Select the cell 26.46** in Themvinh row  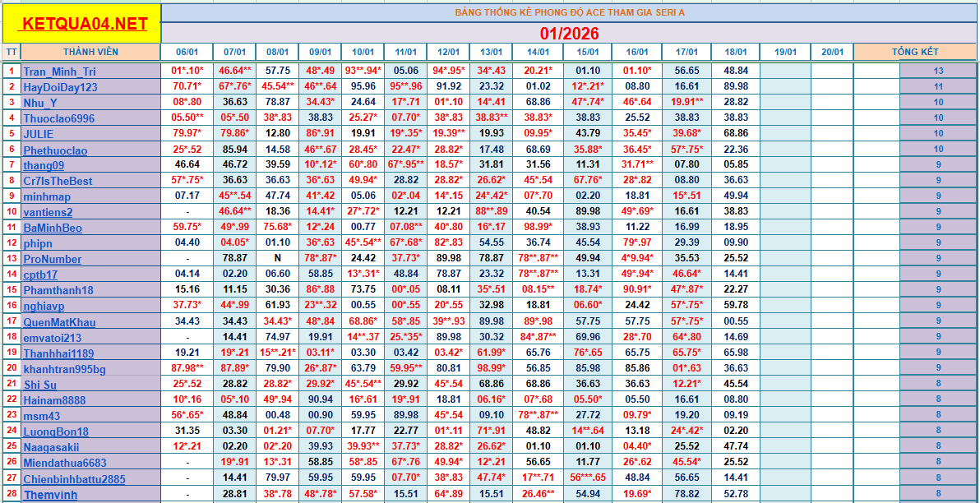point(538,495)
